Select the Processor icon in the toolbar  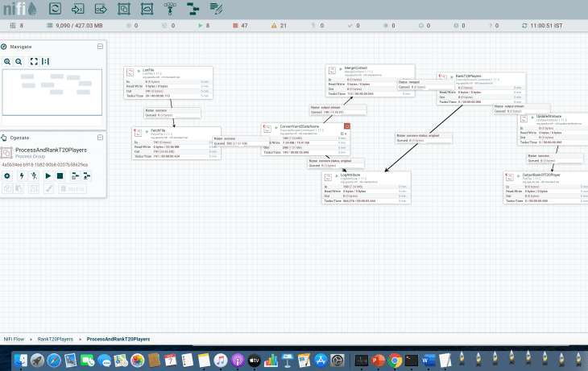(x=56, y=9)
